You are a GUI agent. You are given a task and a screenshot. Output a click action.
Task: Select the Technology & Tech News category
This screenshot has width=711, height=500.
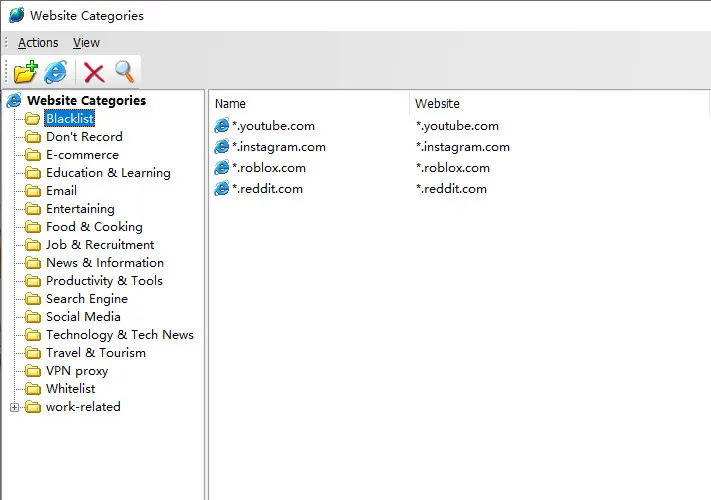pos(120,335)
